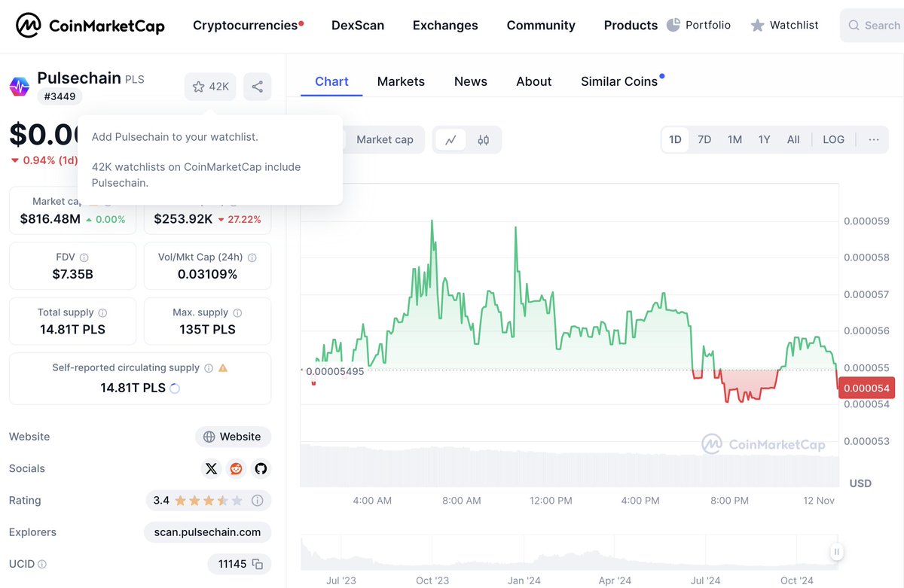Switch to the Markets tab

[x=401, y=81]
